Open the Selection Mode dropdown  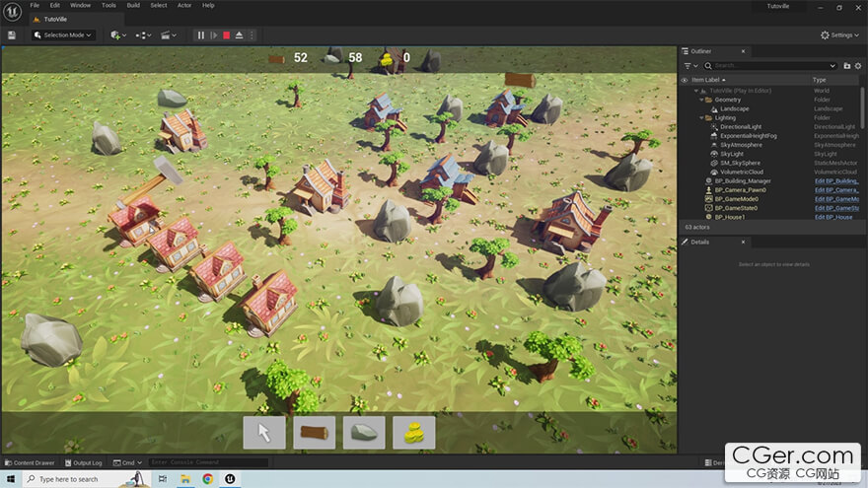pyautogui.click(x=62, y=35)
